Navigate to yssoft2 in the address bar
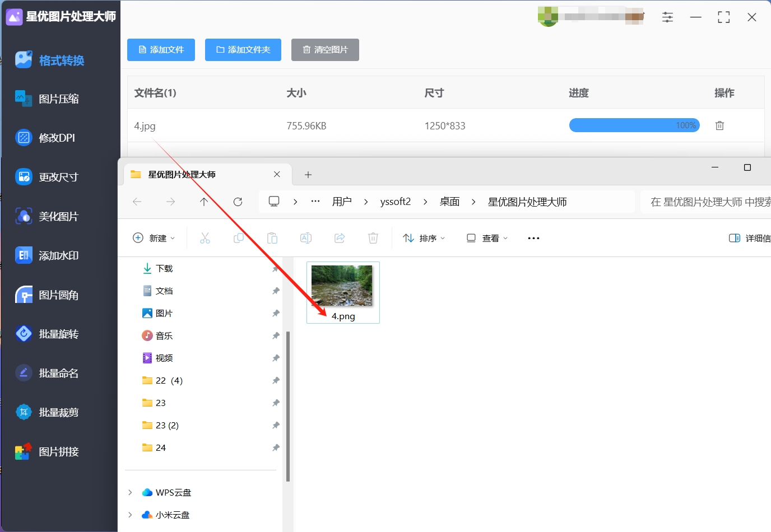The height and width of the screenshot is (532, 771). (x=396, y=202)
